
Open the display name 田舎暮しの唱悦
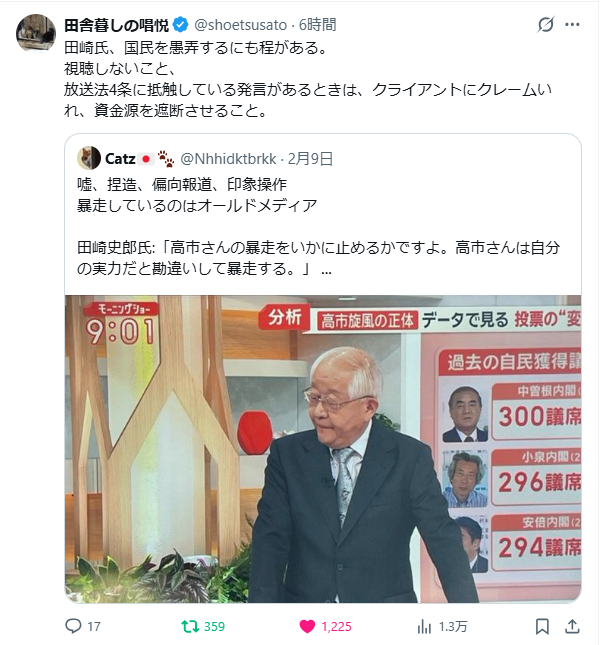click(116, 25)
